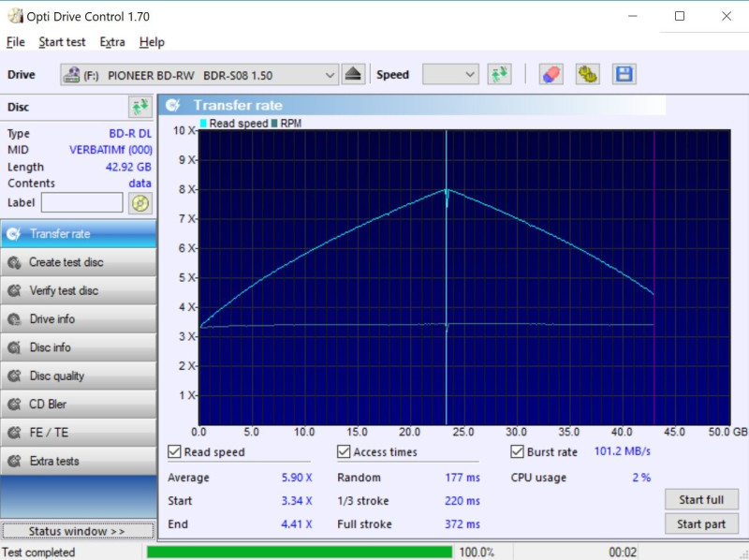Click the Start speed value 3.34 X
Screen dimensions: 749x560
(x=297, y=501)
